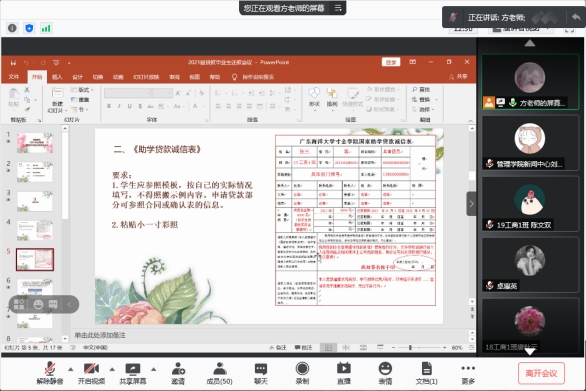Switch to the 视图 View tab
Image resolution: width=586 pixels, height=391 pixels.
point(194,77)
